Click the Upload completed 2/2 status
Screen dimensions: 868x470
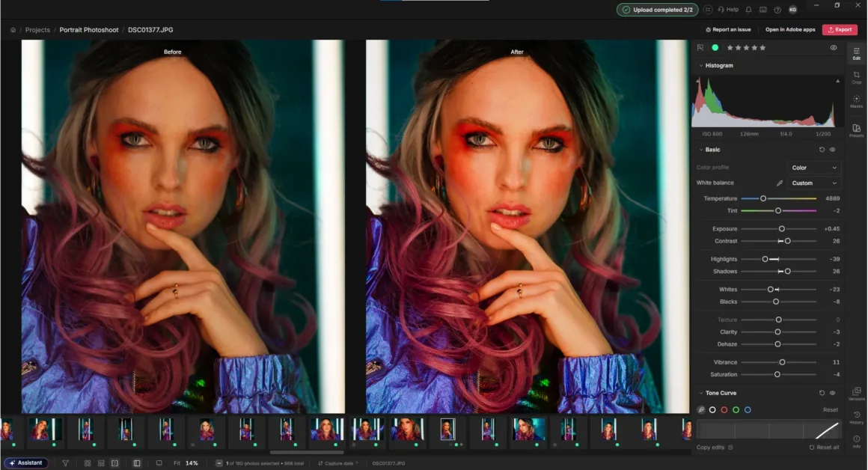point(657,10)
